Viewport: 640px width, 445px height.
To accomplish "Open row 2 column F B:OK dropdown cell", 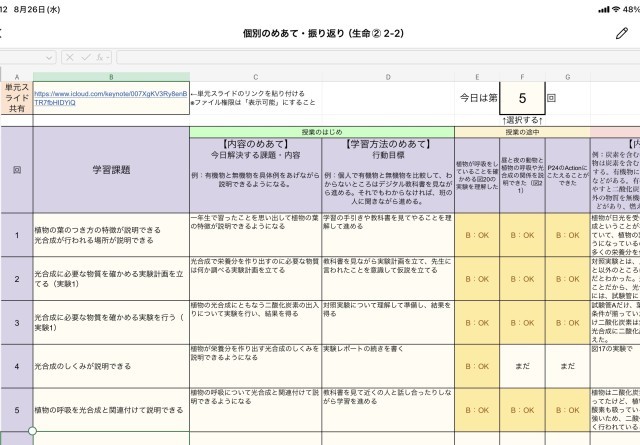I will [522, 279].
